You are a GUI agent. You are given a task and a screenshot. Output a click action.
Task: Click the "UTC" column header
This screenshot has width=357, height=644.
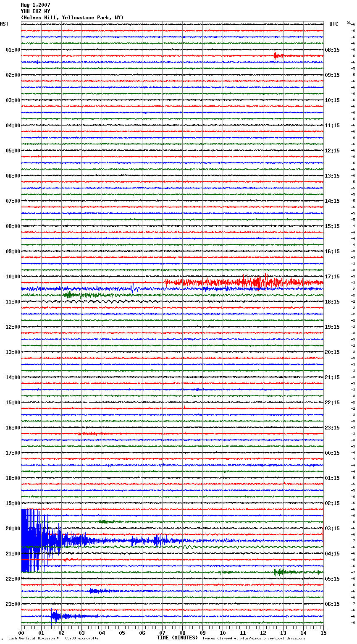334,24
